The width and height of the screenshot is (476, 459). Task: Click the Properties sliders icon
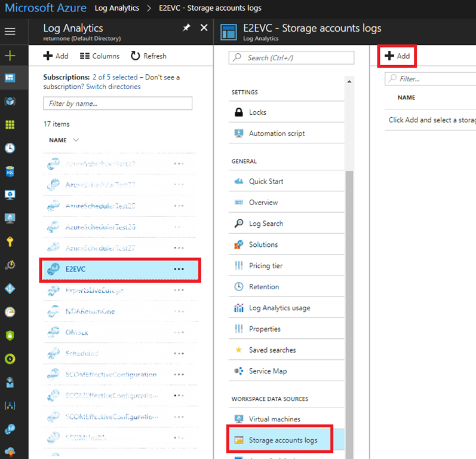pos(239,329)
